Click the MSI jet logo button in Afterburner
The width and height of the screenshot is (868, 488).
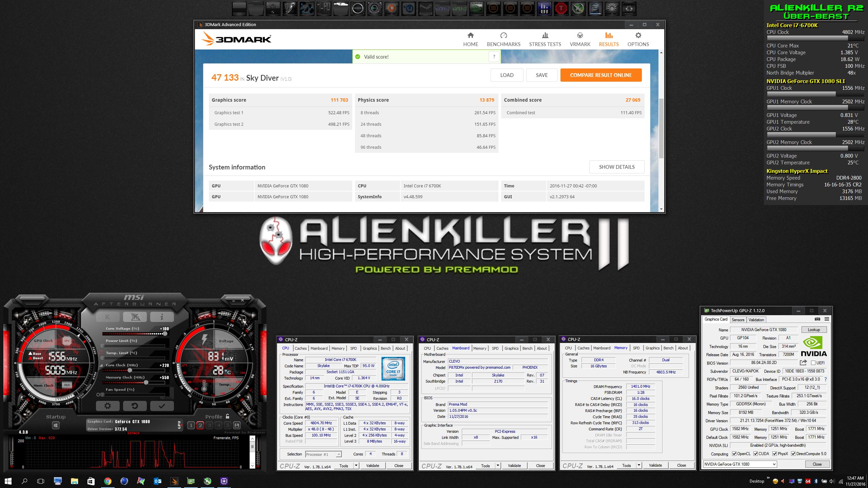tap(135, 317)
